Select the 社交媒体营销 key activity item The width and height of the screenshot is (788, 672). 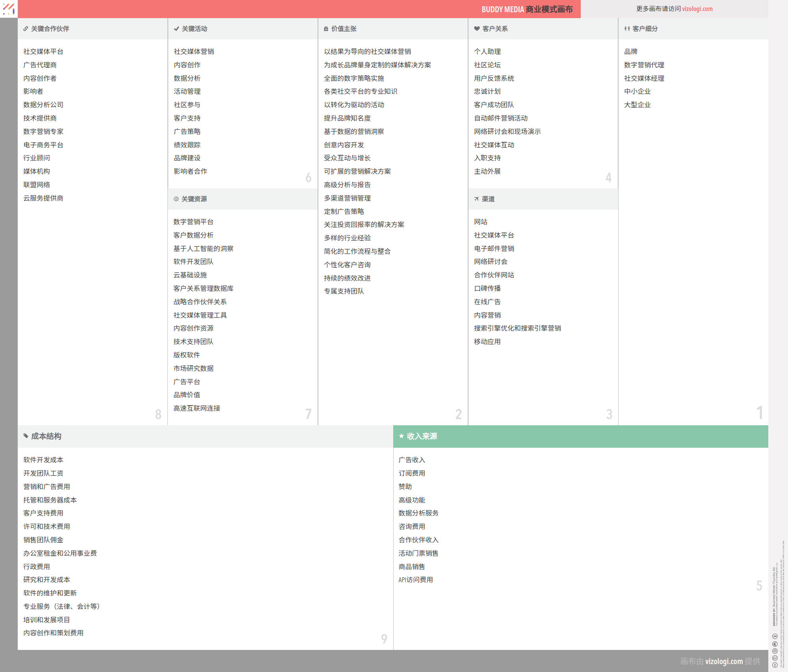click(194, 52)
